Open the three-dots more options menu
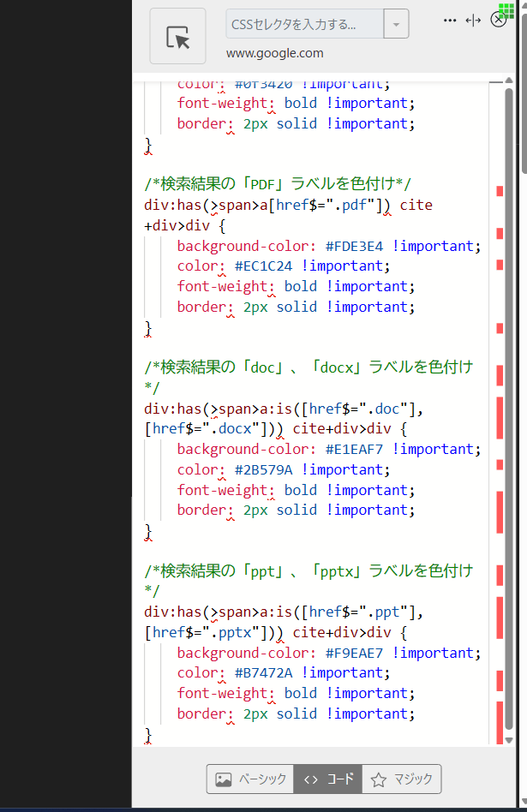 pyautogui.click(x=450, y=21)
